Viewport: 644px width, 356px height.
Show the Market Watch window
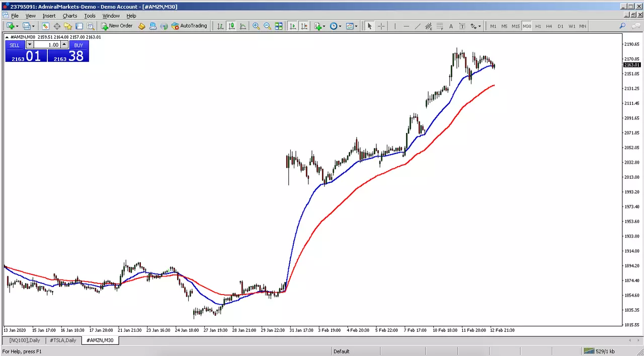point(45,26)
